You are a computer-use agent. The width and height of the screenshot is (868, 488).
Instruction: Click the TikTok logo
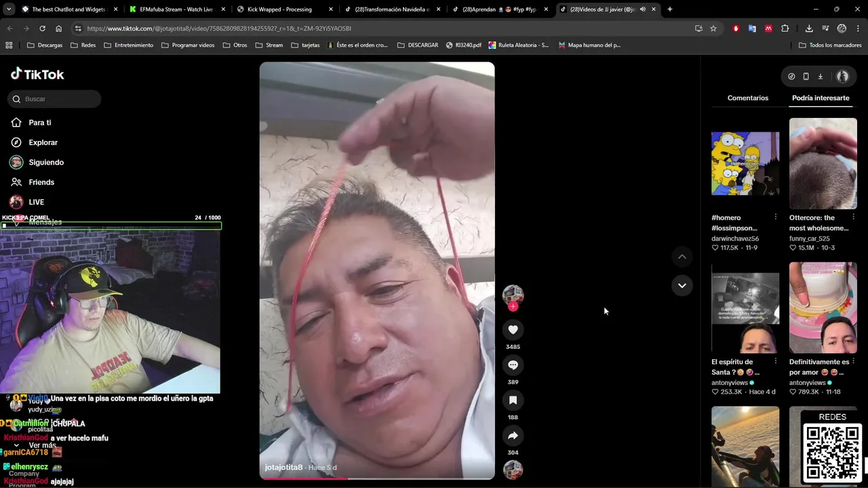(37, 74)
